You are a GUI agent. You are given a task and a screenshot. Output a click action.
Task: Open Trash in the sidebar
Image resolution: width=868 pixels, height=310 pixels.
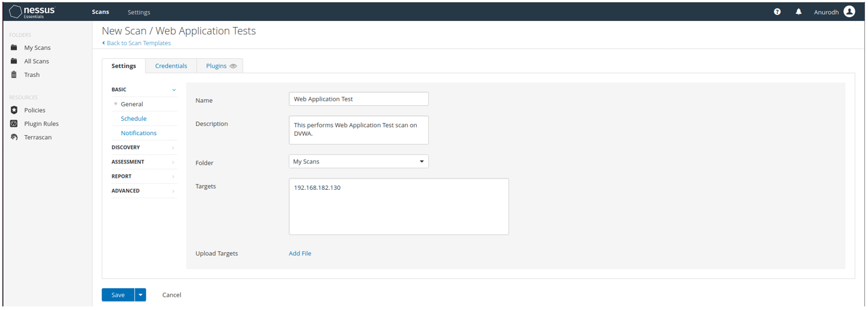click(32, 75)
